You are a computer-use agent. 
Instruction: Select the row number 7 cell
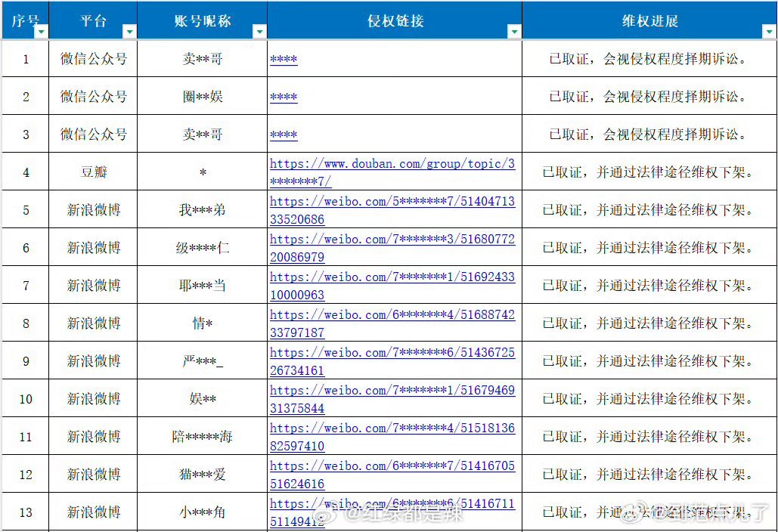click(25, 285)
